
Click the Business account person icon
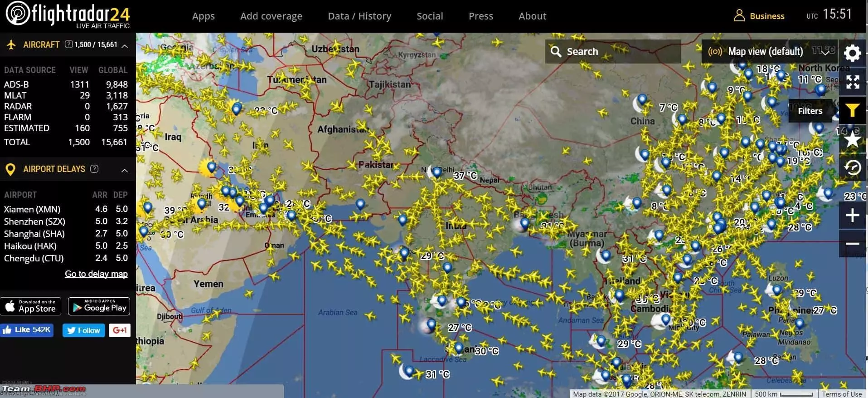click(739, 16)
